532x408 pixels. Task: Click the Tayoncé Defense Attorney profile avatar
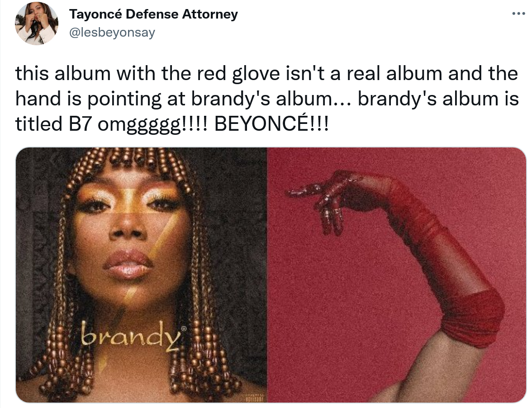pyautogui.click(x=37, y=24)
